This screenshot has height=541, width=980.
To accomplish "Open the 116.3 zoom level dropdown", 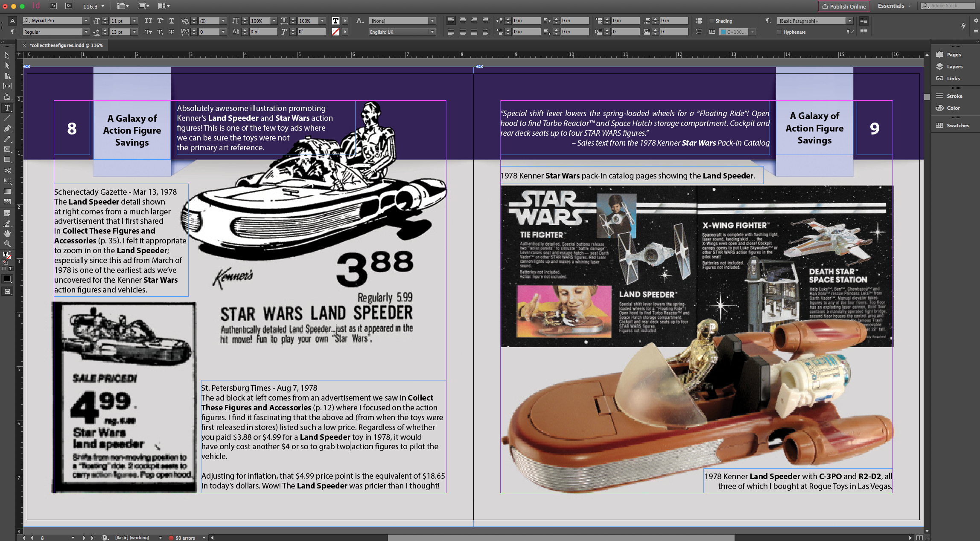I will pos(103,6).
